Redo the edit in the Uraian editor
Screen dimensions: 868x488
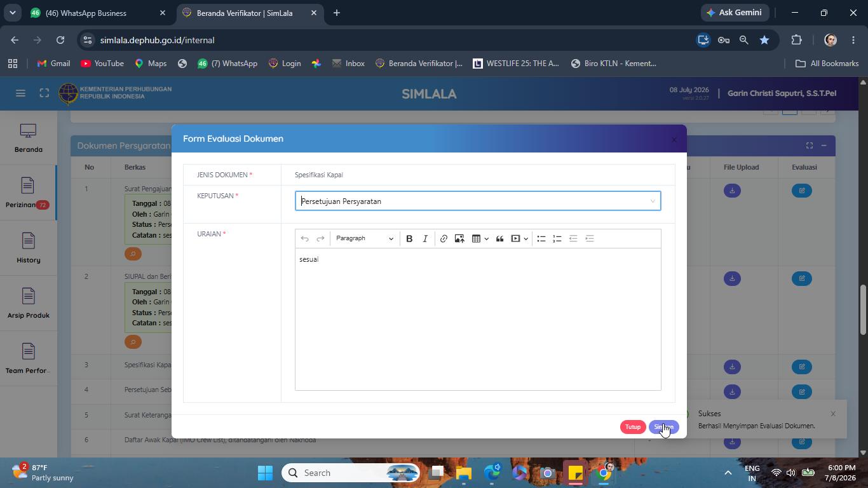coord(320,238)
